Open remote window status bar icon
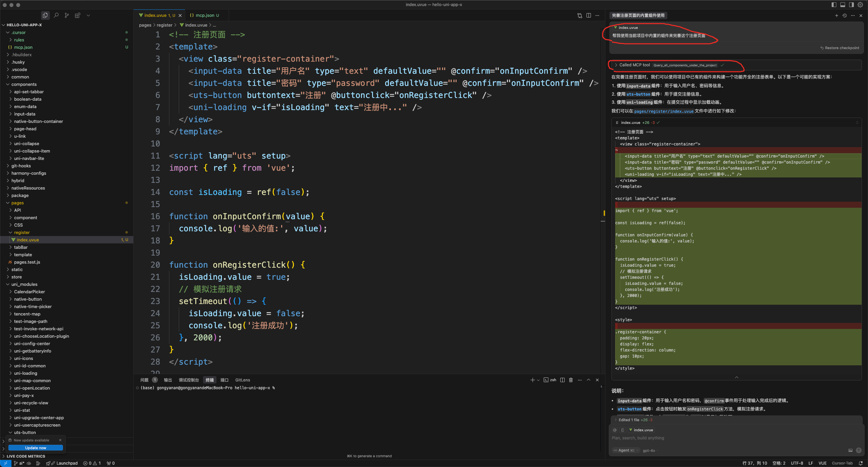 coord(5,463)
